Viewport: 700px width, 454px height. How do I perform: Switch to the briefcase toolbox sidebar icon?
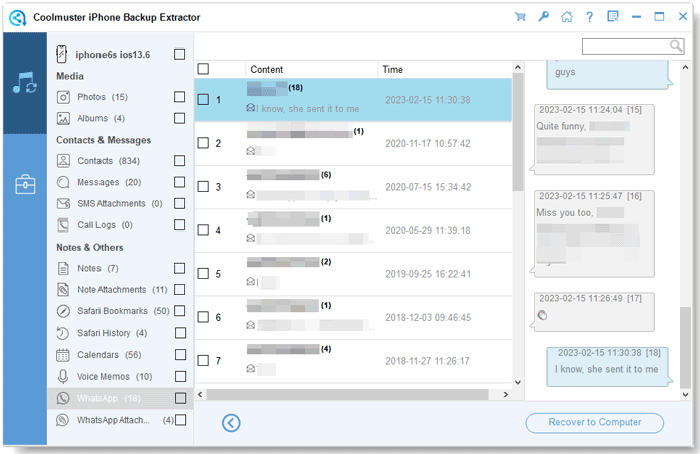click(25, 184)
